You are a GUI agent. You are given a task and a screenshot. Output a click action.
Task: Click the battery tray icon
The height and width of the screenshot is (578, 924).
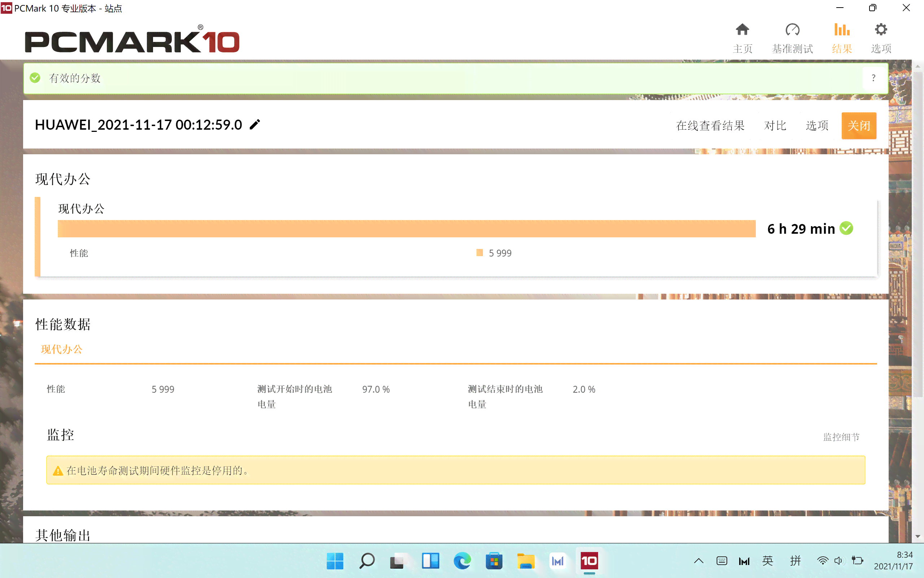(857, 561)
